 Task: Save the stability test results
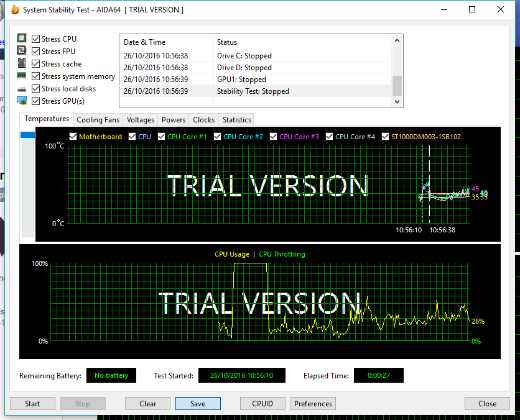click(198, 403)
